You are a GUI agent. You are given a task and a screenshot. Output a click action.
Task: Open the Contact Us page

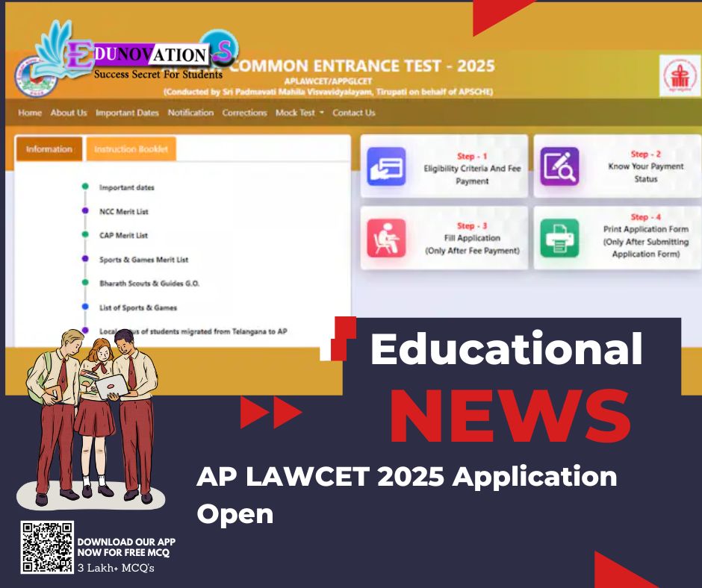coord(354,112)
